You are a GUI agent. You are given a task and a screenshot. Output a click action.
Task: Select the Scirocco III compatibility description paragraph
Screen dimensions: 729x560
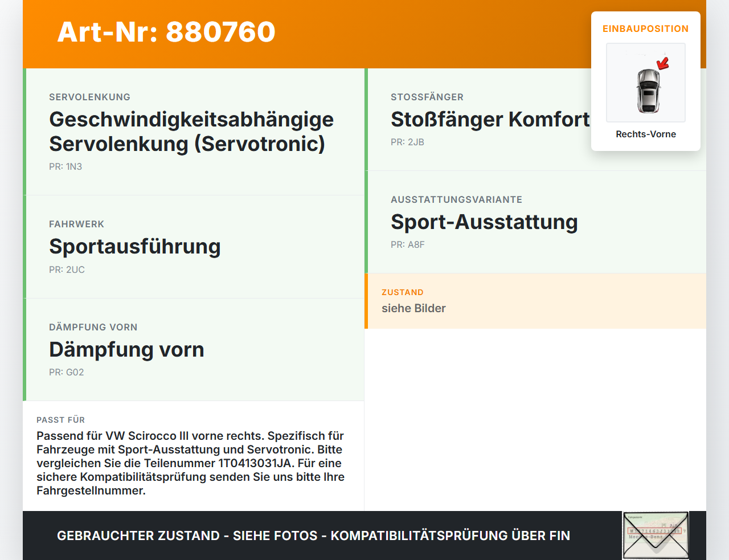(x=191, y=463)
